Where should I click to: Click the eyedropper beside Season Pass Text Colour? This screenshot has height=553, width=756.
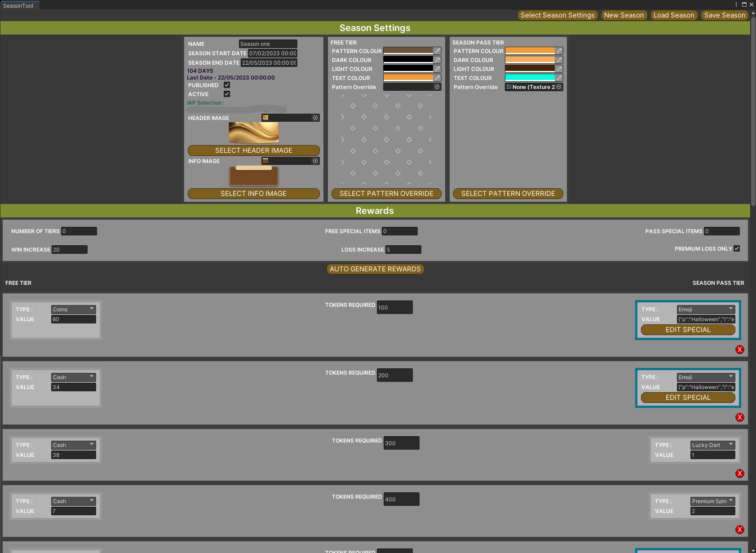coord(559,78)
